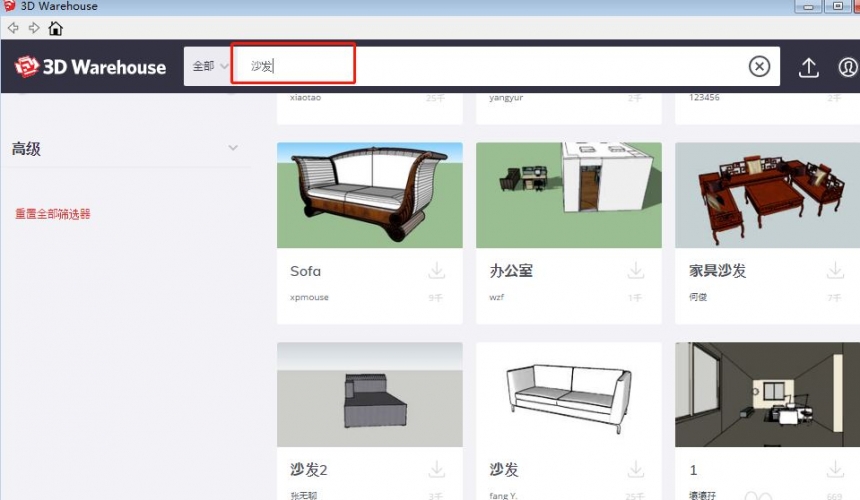Maximize the 3D Warehouse window

click(838, 6)
